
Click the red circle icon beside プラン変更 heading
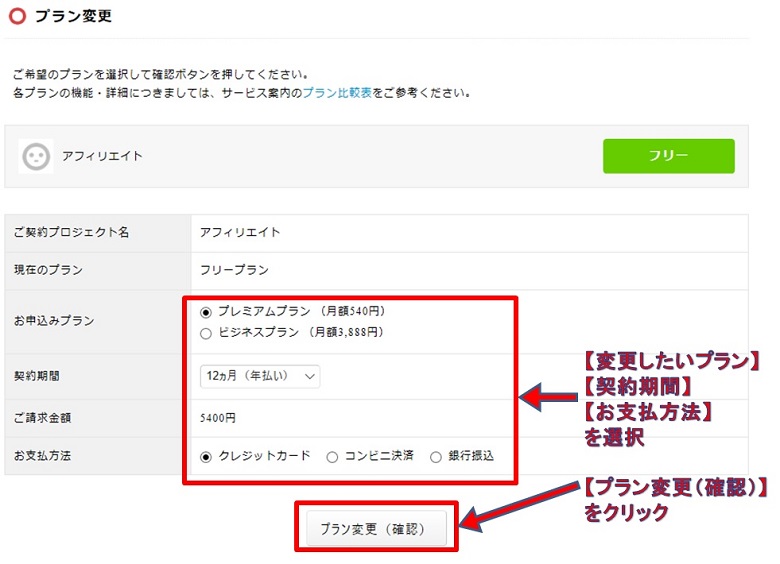[x=17, y=16]
